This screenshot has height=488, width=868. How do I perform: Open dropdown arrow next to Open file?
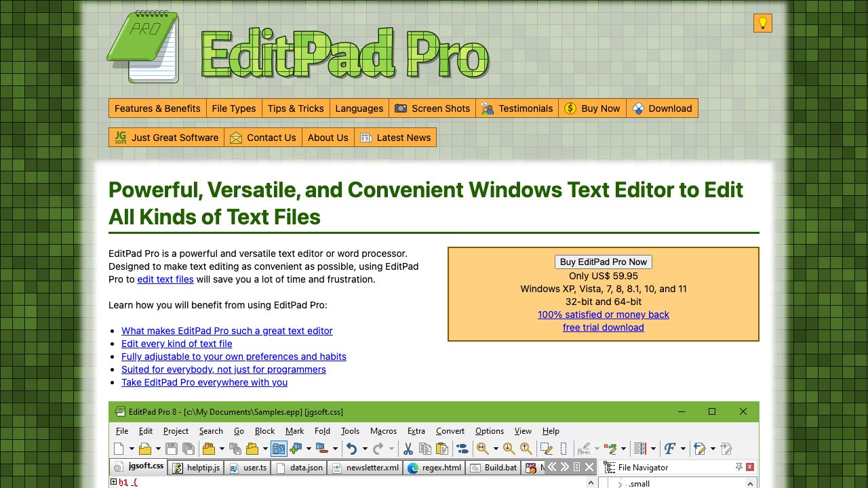(158, 449)
